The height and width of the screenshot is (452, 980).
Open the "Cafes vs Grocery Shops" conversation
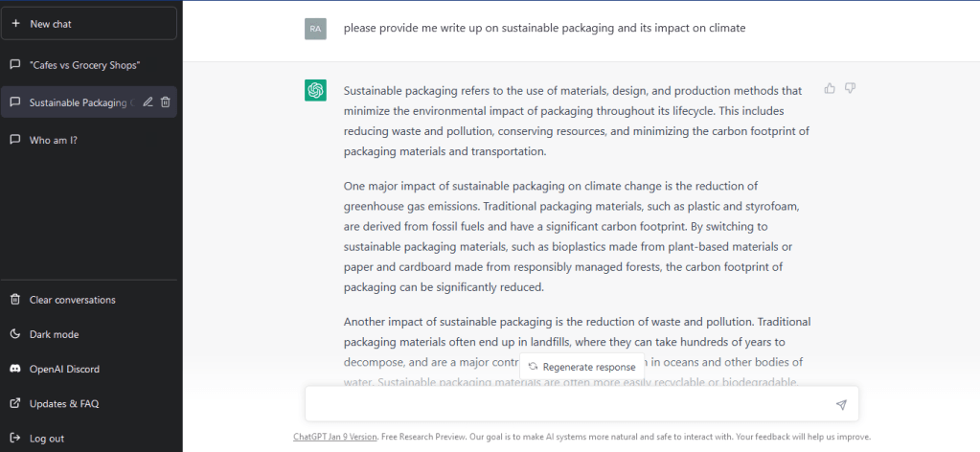pos(84,65)
